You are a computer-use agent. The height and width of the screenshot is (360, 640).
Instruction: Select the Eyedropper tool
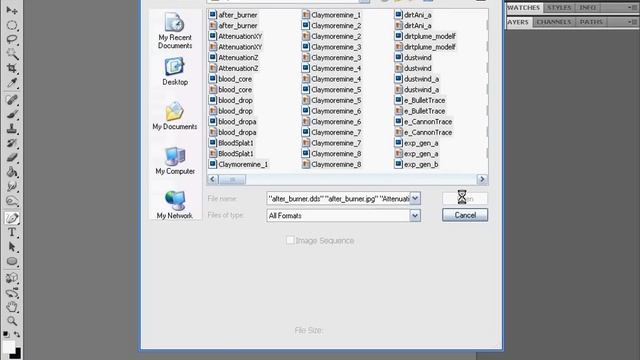tap(12, 83)
